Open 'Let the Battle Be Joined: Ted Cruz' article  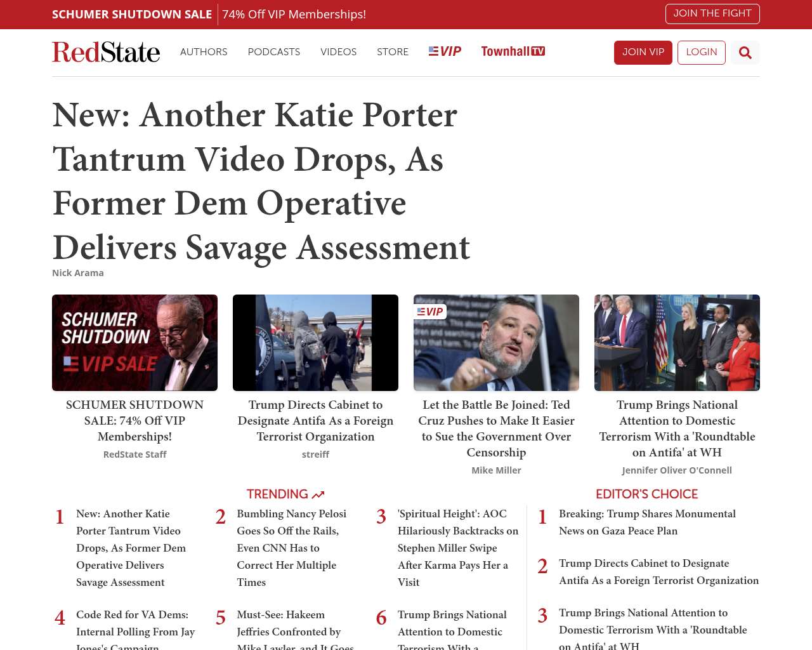(x=496, y=428)
